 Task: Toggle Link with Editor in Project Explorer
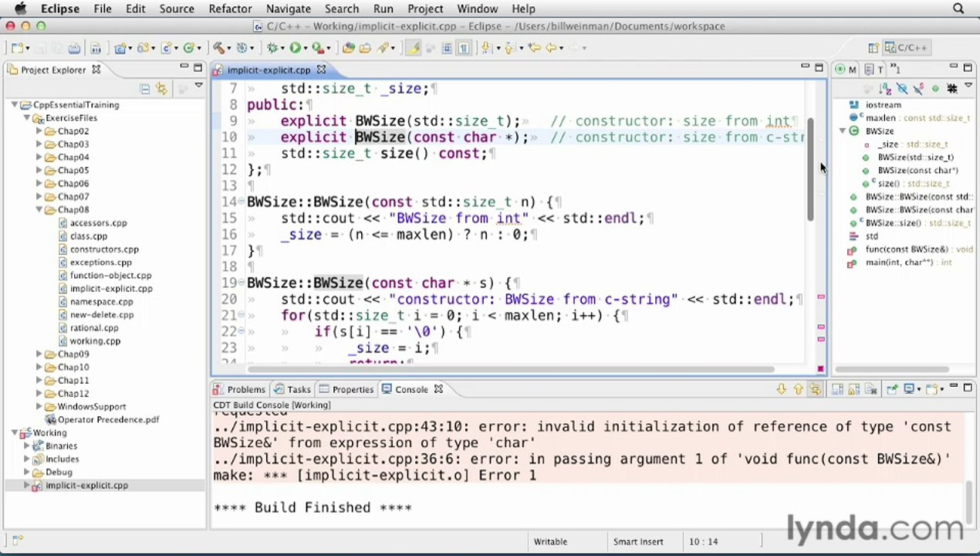click(x=161, y=89)
